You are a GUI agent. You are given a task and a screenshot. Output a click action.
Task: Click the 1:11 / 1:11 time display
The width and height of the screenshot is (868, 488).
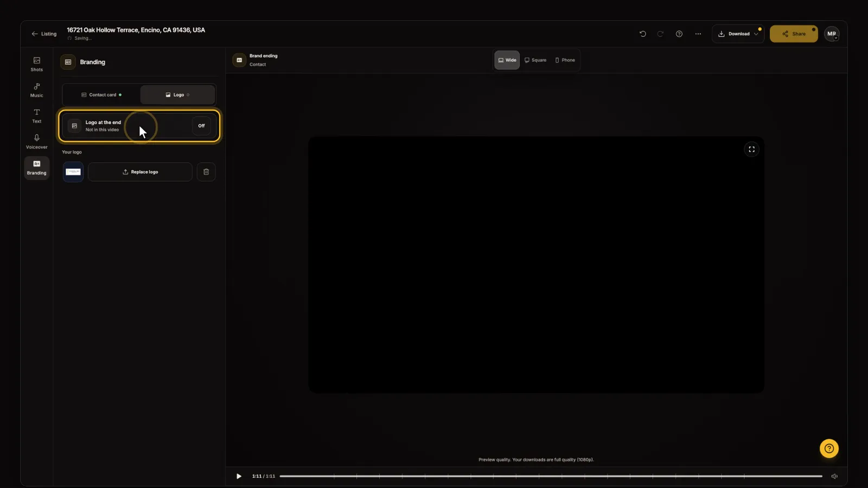click(x=264, y=476)
